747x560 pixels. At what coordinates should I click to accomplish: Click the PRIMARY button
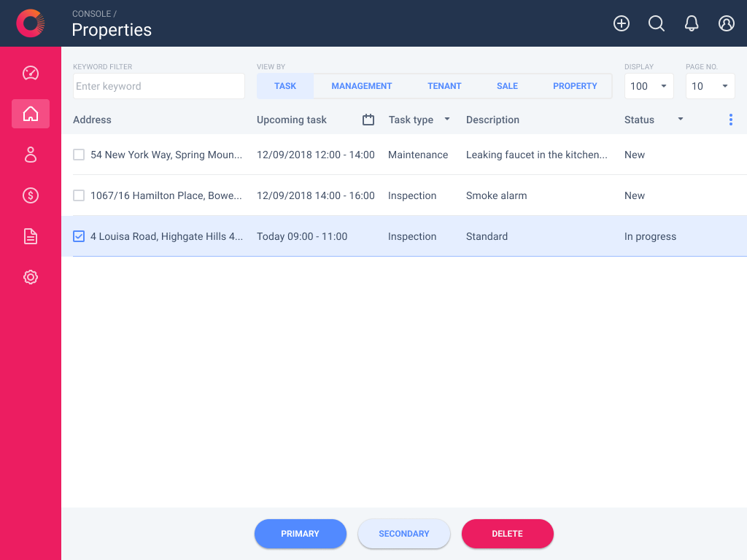click(300, 534)
